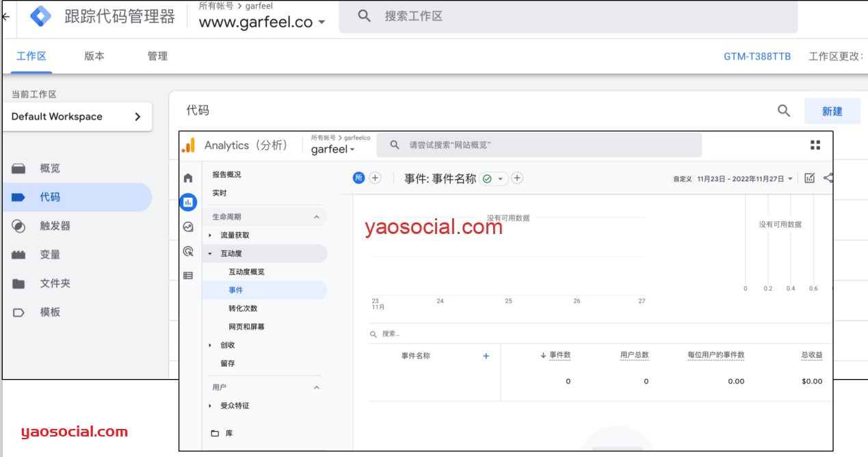The width and height of the screenshot is (868, 457).
Task: Open the Configure table icon in sidebar
Action: (x=188, y=276)
